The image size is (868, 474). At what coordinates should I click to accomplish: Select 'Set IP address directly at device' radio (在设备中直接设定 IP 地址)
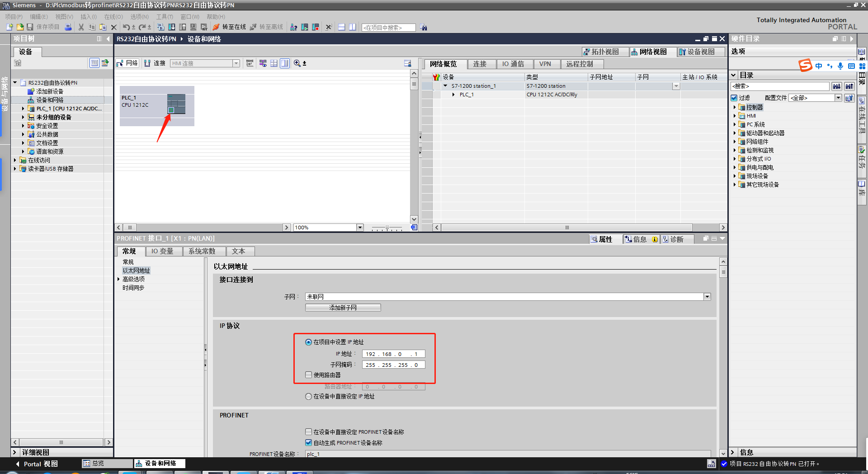point(308,397)
